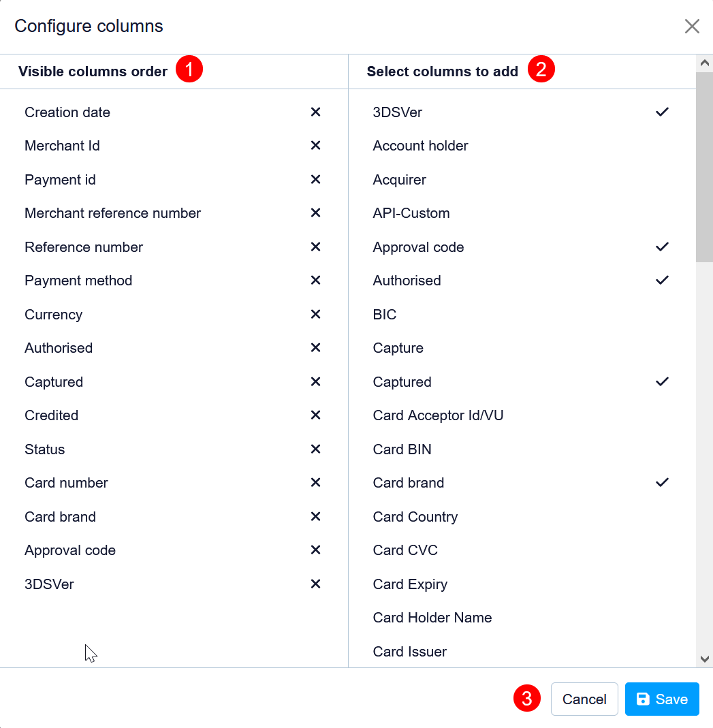The height and width of the screenshot is (728, 713).
Task: Select Account holder column to add
Action: [x=420, y=146]
